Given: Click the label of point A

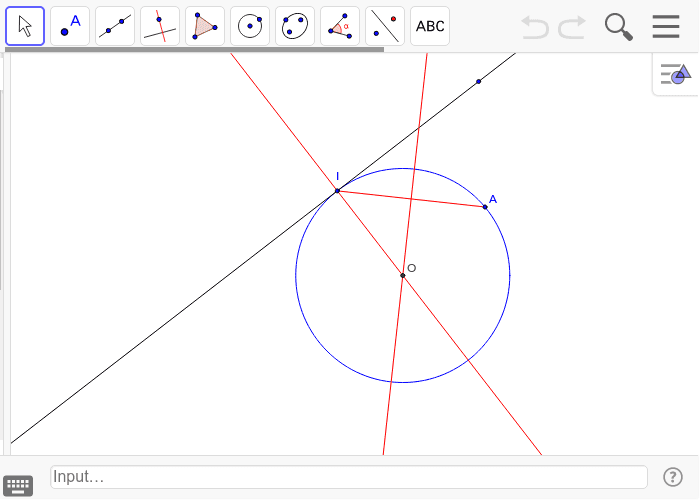Looking at the screenshot, I should (493, 199).
